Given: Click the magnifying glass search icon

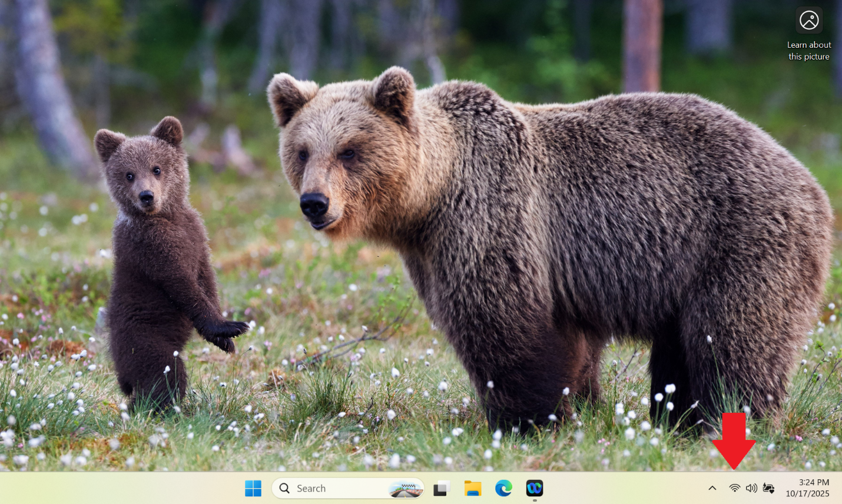Looking at the screenshot, I should click(x=284, y=488).
